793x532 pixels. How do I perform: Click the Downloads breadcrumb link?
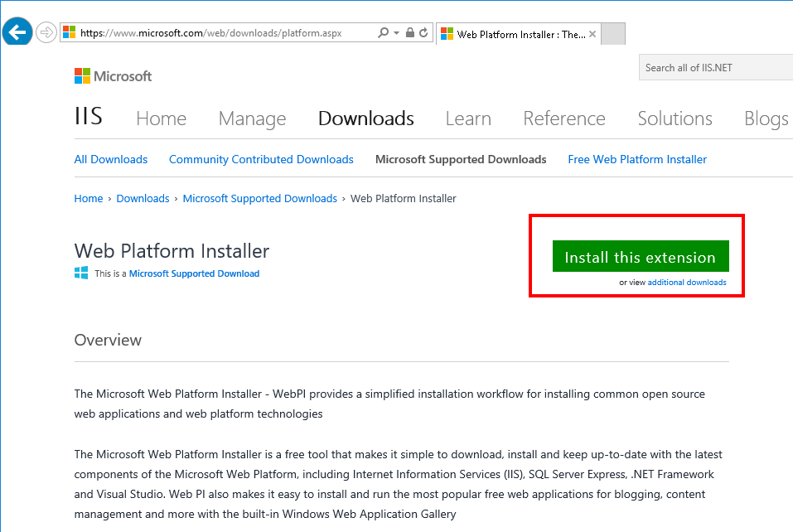143,198
